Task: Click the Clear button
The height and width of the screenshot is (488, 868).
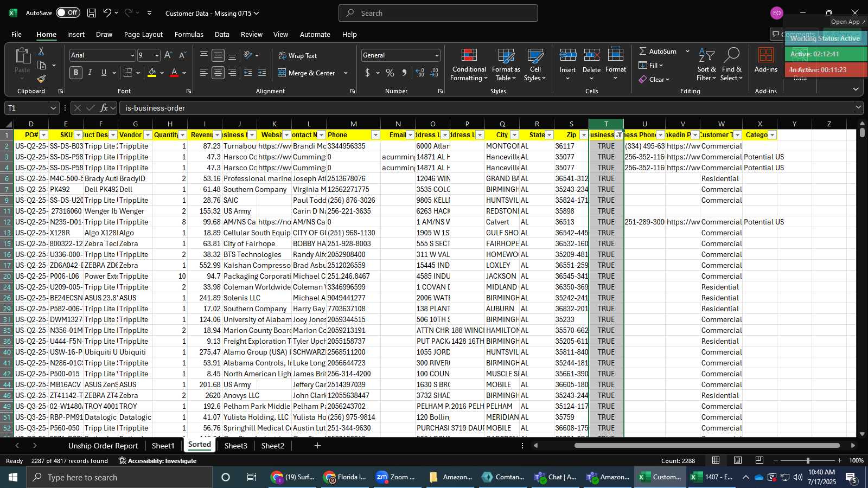Action: tap(654, 79)
